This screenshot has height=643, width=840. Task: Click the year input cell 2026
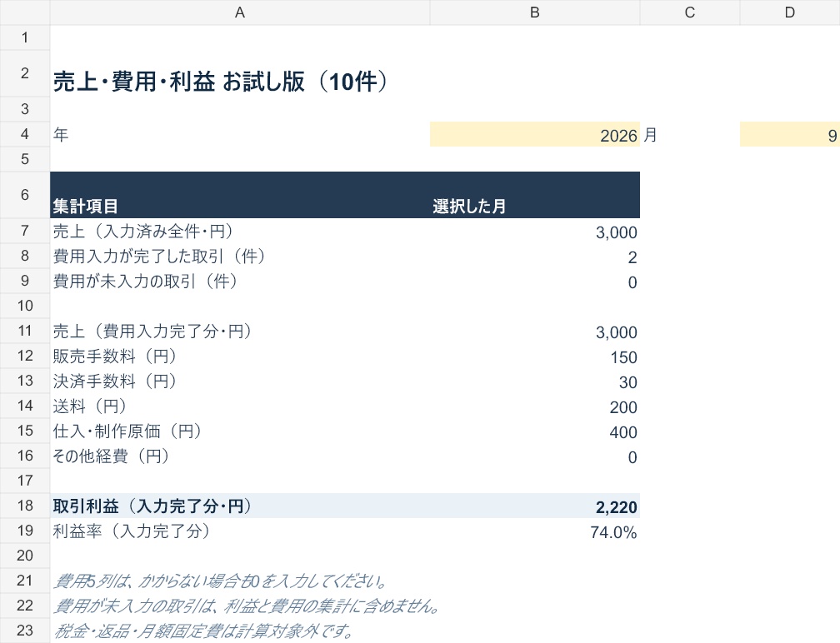[x=535, y=134]
